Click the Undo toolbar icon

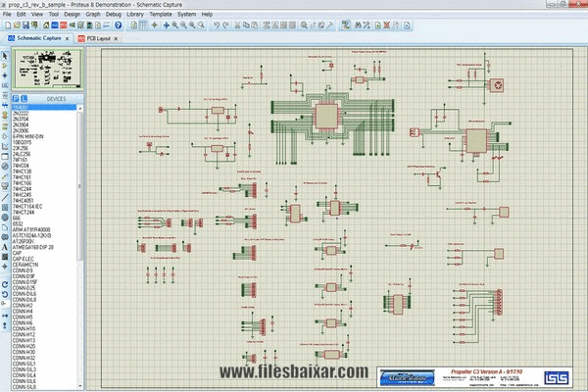217,25
